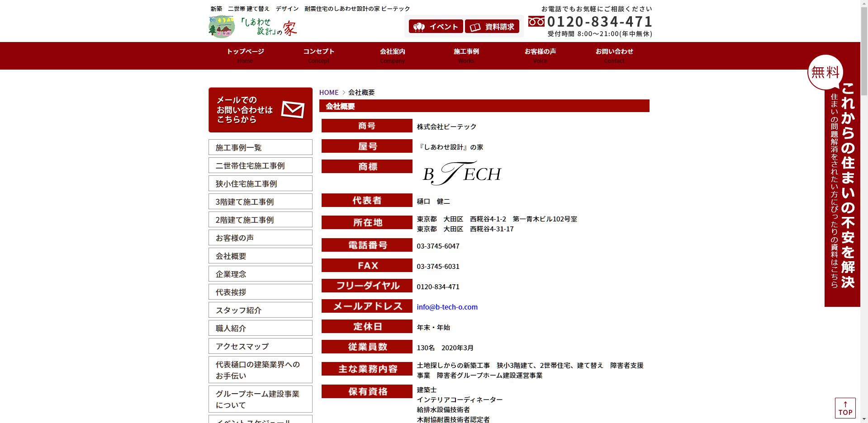Click the 03-3745-6031 fax number value
This screenshot has width=868, height=423.
coord(438,266)
